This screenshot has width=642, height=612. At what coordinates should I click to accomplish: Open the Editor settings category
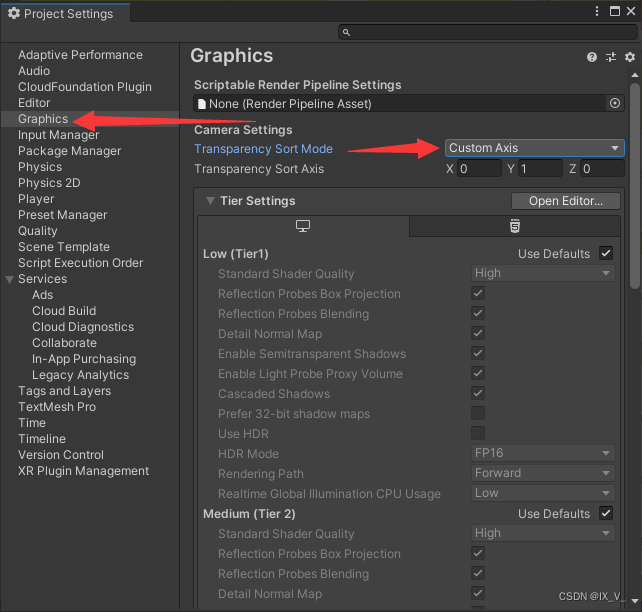(x=34, y=103)
